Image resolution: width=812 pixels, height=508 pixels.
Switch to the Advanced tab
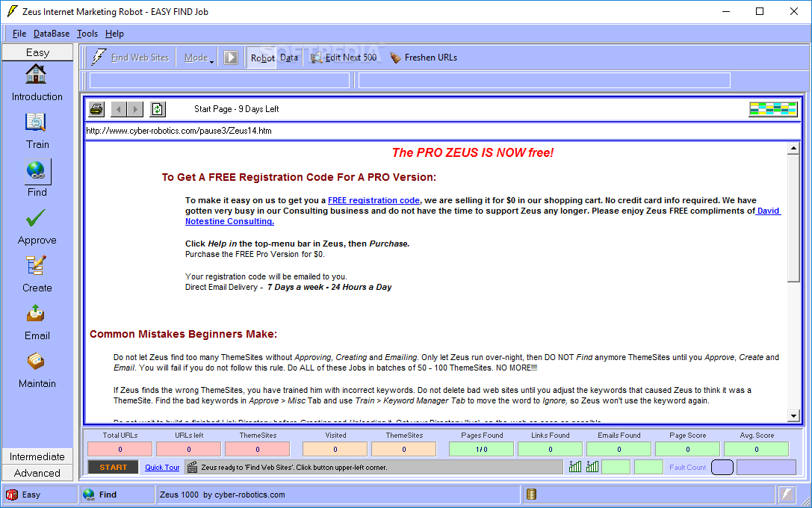pyautogui.click(x=37, y=473)
